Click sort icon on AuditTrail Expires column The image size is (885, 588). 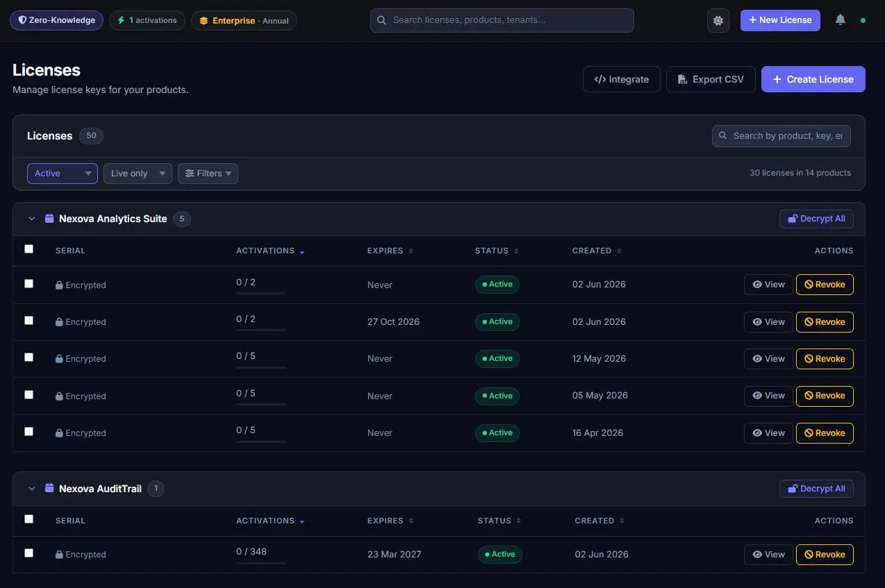point(411,521)
